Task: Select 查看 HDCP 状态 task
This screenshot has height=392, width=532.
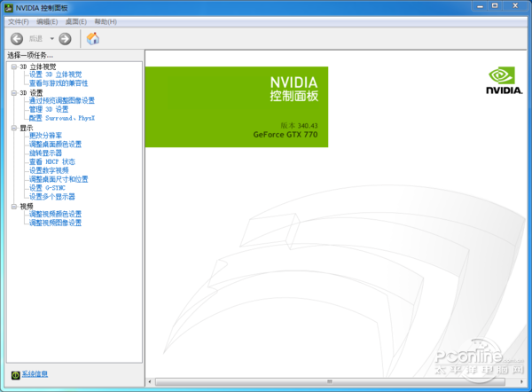Action: 52,161
